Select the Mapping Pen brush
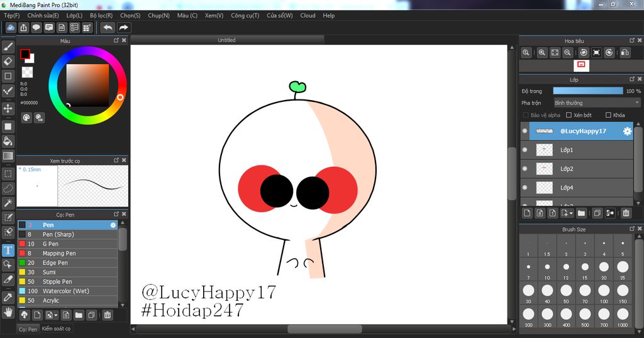Image resolution: width=644 pixels, height=338 pixels. (68, 253)
